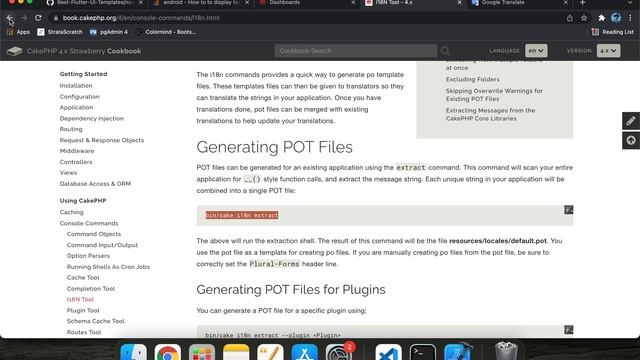The height and width of the screenshot is (360, 640).
Task: Open Terminal from the Dock
Action: click(423, 353)
